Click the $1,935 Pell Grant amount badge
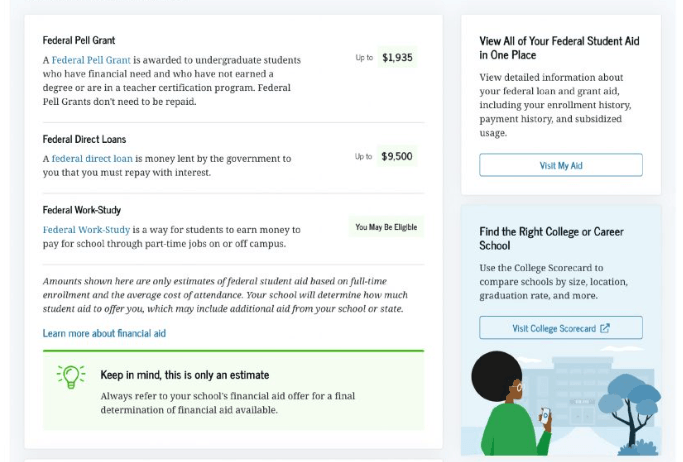Image resolution: width=683 pixels, height=462 pixels. (x=397, y=58)
